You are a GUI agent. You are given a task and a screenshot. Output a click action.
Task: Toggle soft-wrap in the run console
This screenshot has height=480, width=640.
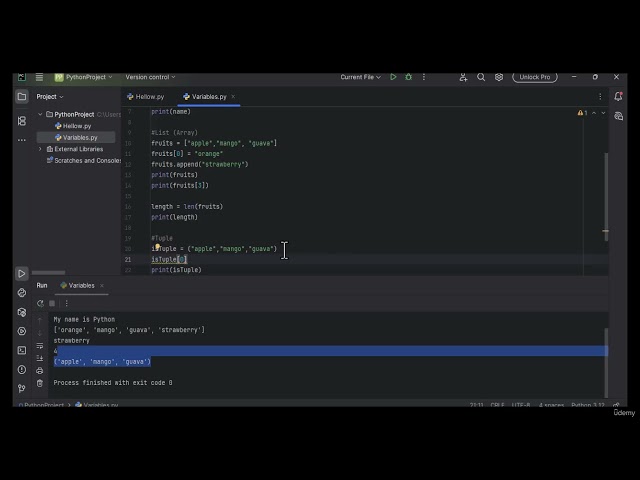coord(40,346)
